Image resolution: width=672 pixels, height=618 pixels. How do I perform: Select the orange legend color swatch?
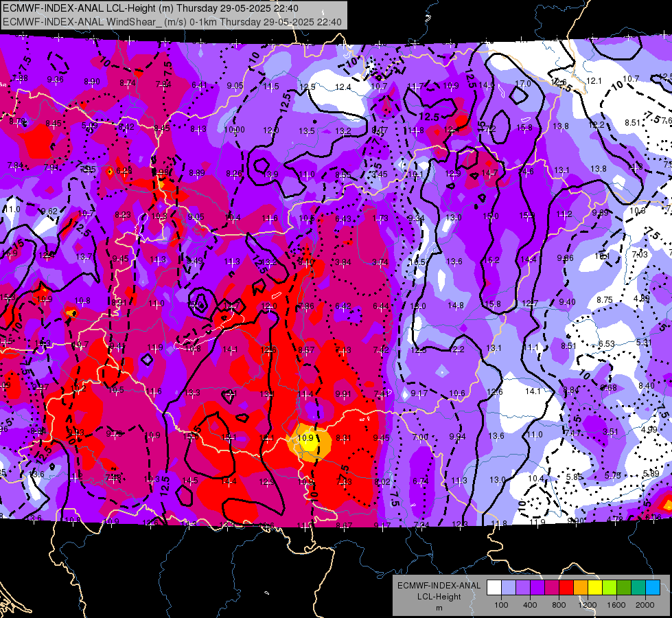(x=581, y=587)
